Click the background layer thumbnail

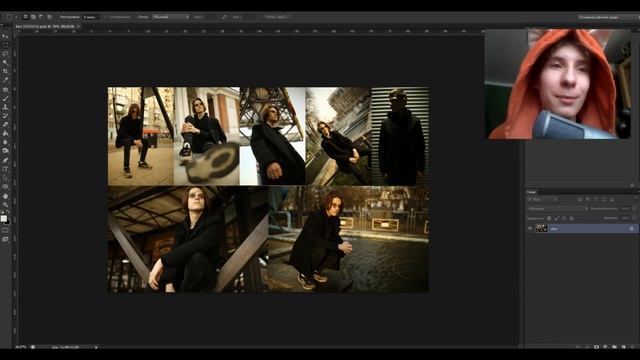click(542, 228)
